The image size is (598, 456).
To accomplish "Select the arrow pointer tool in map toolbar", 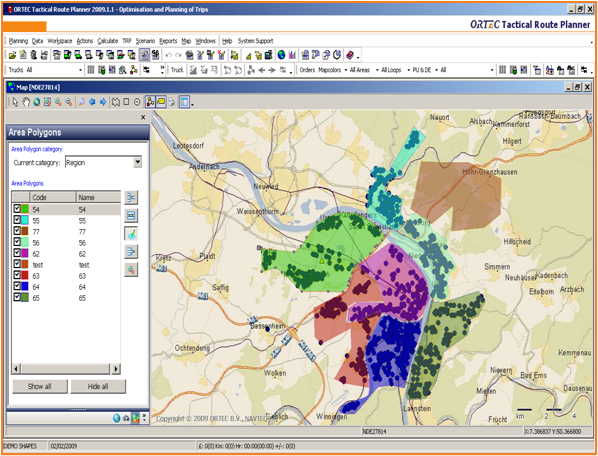I will [x=15, y=102].
